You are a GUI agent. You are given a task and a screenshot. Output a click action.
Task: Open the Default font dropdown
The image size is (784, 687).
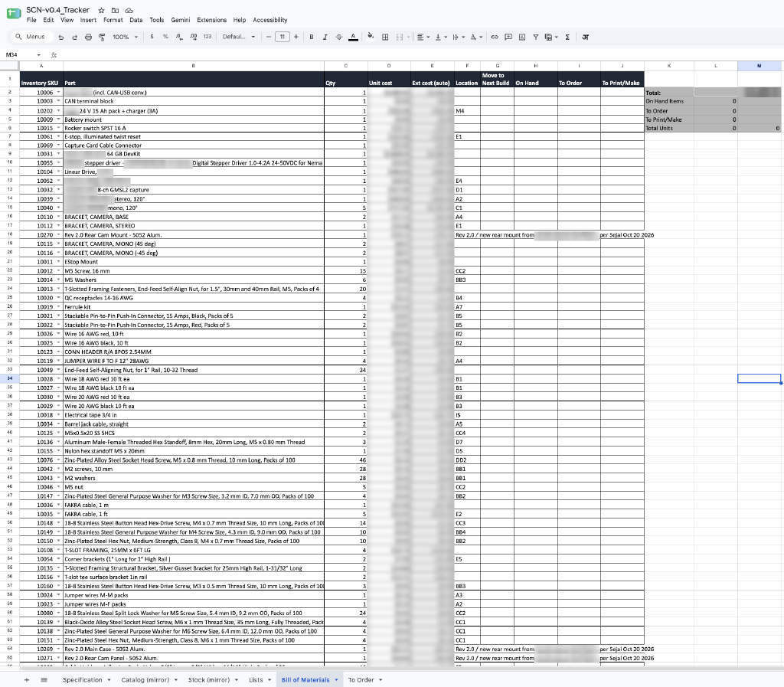point(239,37)
